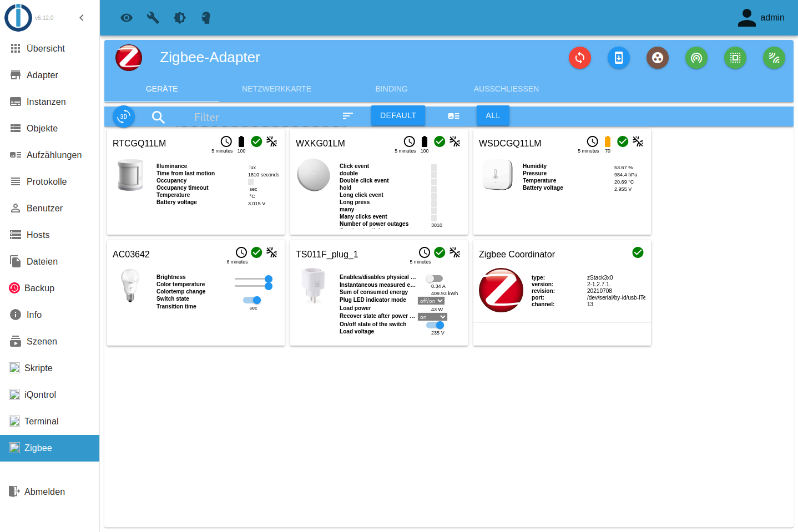Open Instanzen in the sidebar
798x532 pixels.
[x=50, y=102]
